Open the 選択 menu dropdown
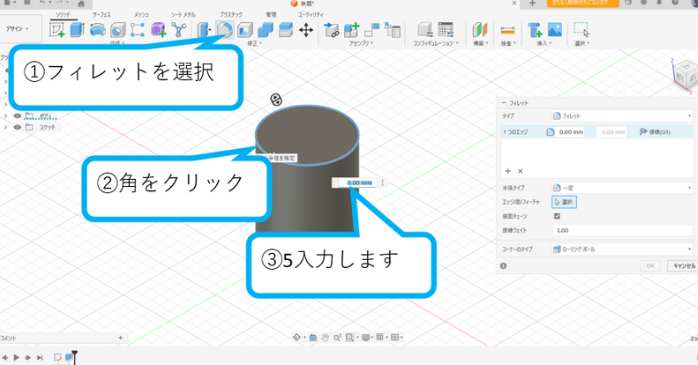698x365 pixels. tap(582, 44)
